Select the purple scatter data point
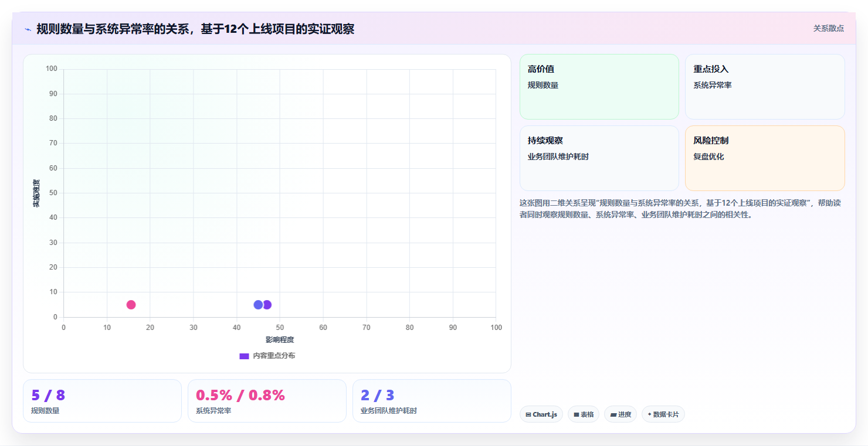The image size is (868, 446). pos(268,305)
